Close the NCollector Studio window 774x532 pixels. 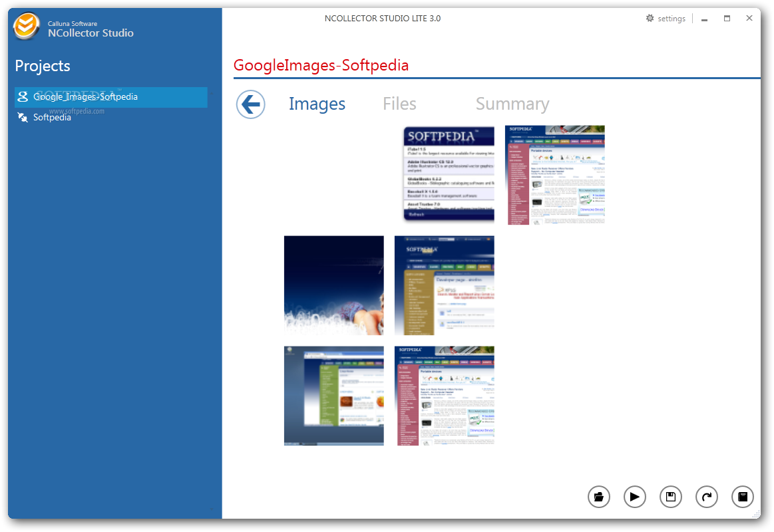[749, 18]
